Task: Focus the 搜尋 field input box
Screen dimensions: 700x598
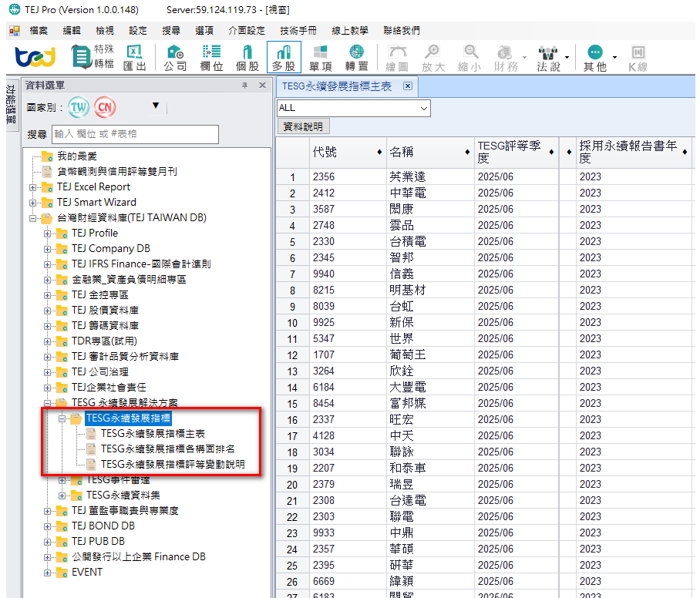Action: (x=135, y=134)
